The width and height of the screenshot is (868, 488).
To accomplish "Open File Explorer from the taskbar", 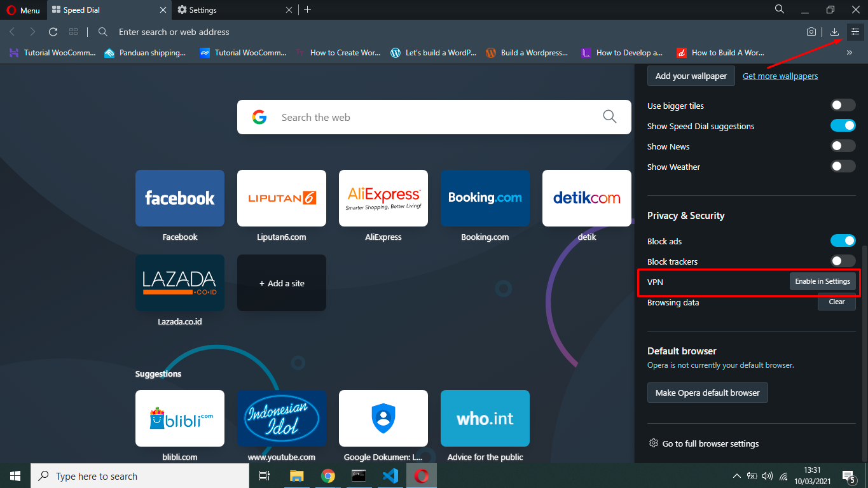I will [x=296, y=476].
